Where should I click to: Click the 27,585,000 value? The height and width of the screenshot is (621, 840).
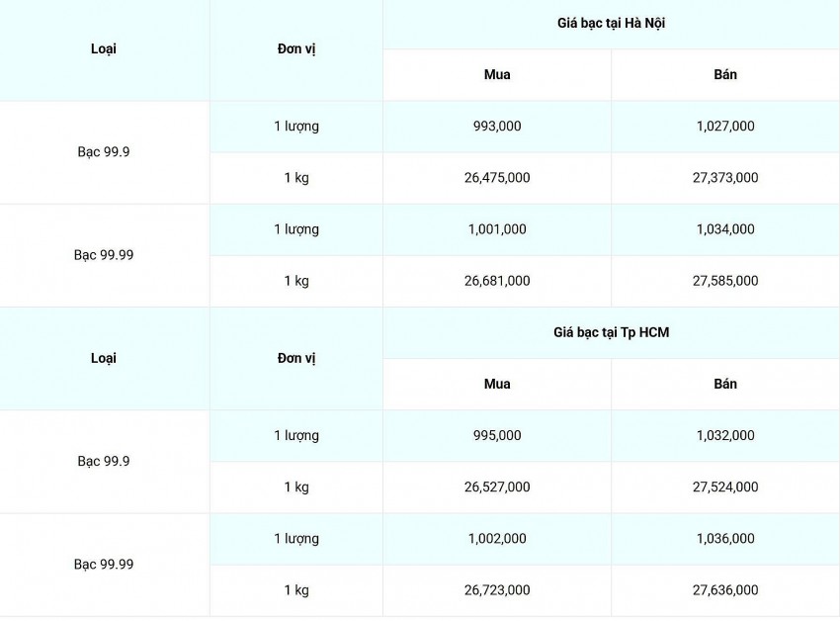pos(725,281)
